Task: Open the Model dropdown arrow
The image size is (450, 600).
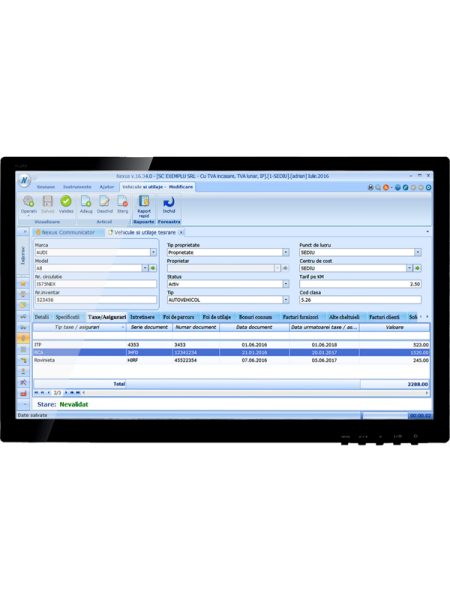Action: pyautogui.click(x=145, y=268)
